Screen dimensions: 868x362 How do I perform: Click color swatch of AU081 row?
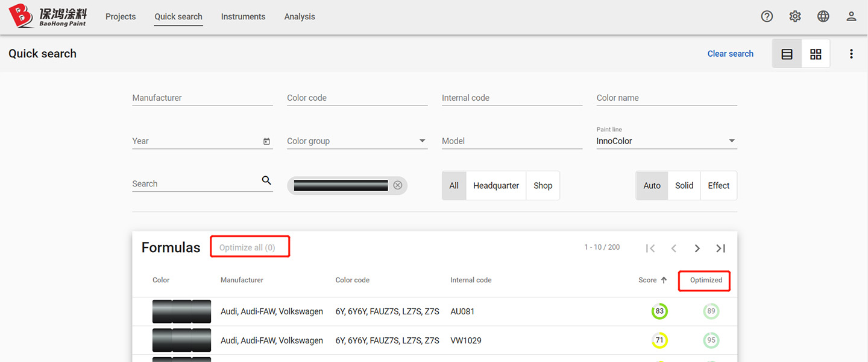(181, 311)
